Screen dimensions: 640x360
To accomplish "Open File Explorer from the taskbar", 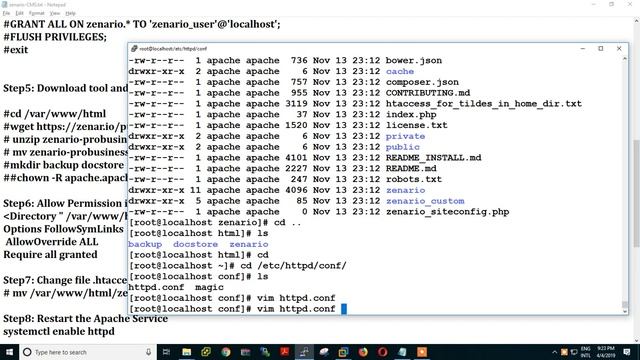I will click(x=187, y=352).
